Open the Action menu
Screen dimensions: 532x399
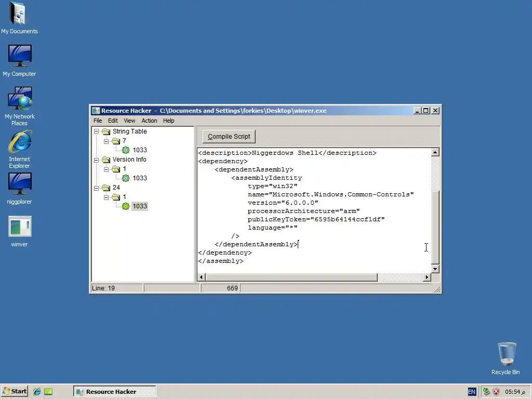coord(149,121)
